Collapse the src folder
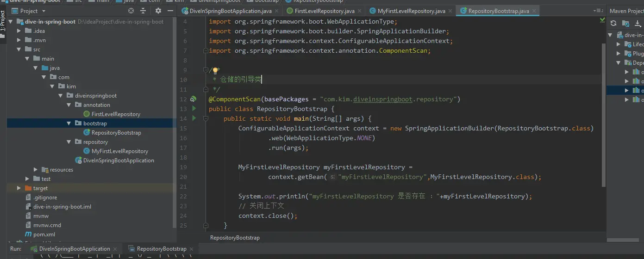This screenshot has height=259, width=644. (x=19, y=49)
